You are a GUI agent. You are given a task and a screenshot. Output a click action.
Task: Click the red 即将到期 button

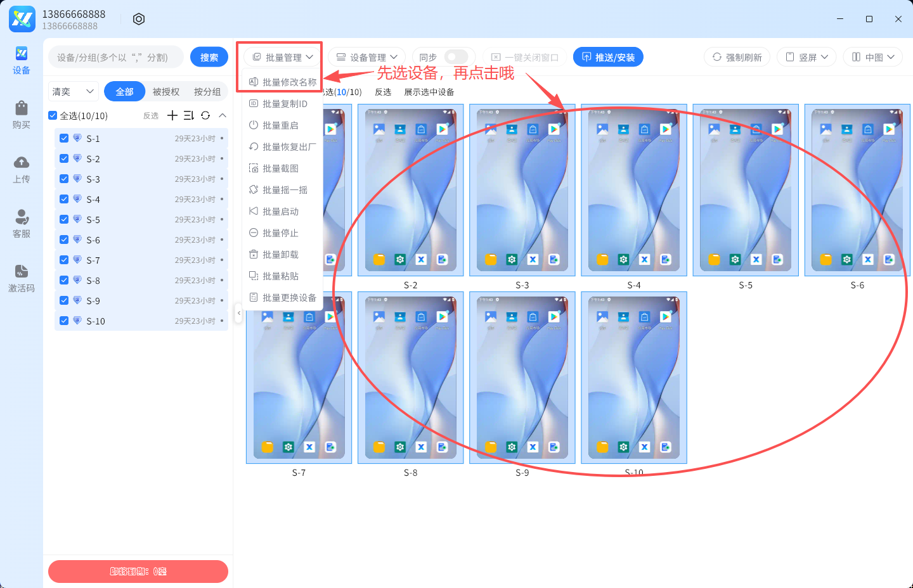coord(138,572)
